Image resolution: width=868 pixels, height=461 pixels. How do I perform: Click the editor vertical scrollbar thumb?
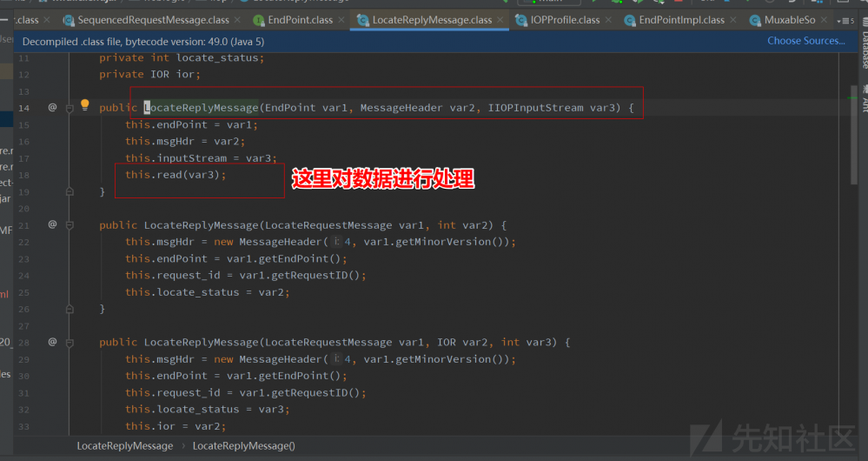[853, 135]
